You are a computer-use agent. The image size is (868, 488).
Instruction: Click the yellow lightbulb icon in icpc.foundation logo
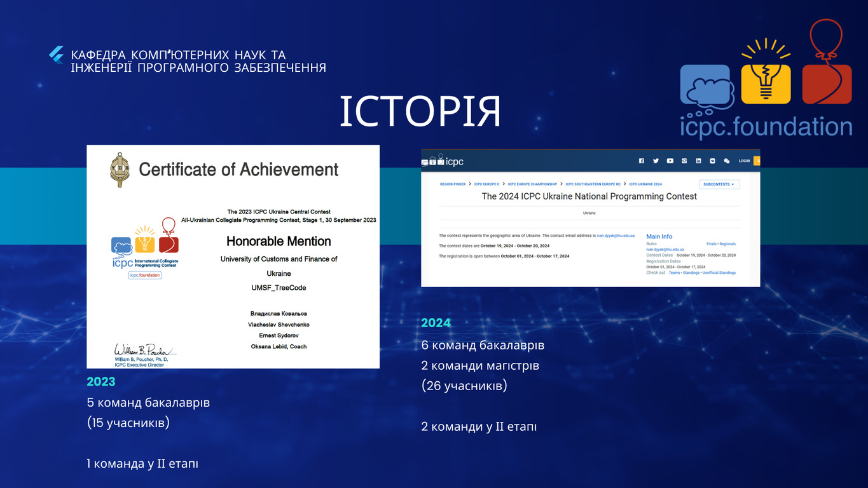tap(766, 72)
